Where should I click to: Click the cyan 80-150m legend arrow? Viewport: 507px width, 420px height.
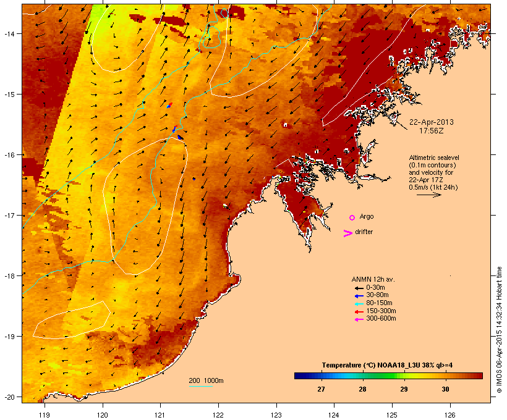tap(359, 304)
